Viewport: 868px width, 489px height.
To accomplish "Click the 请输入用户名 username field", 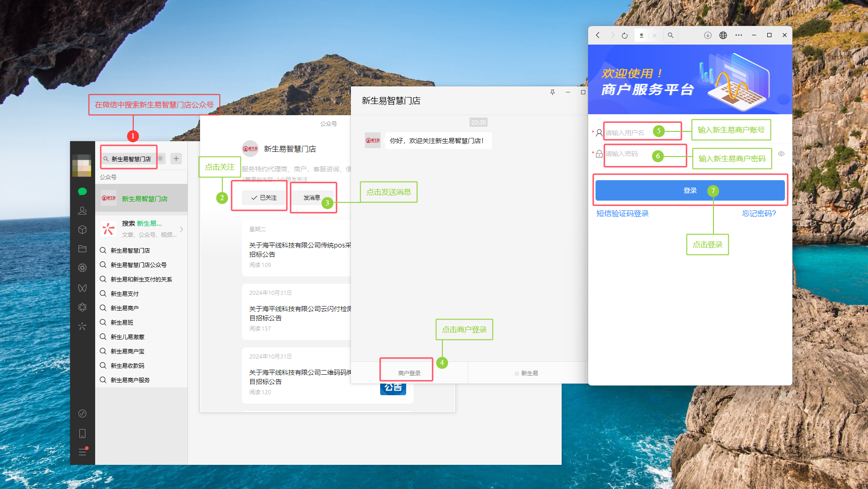I will point(627,133).
